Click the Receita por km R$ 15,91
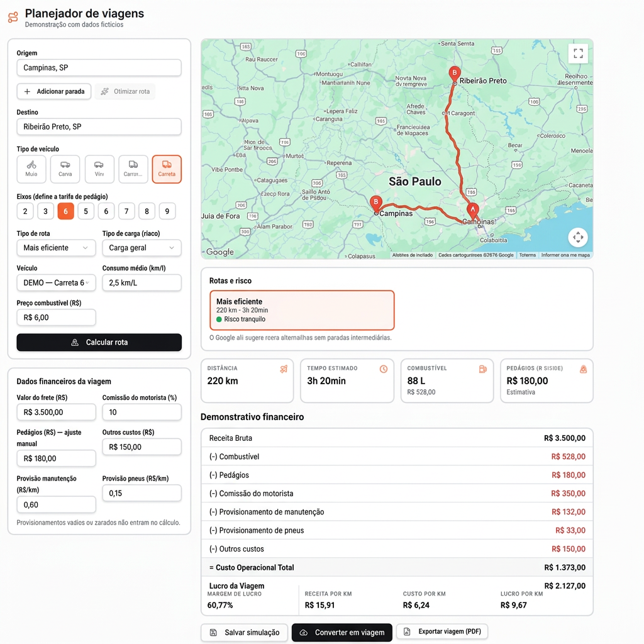Image resolution: width=644 pixels, height=644 pixels. (x=319, y=605)
